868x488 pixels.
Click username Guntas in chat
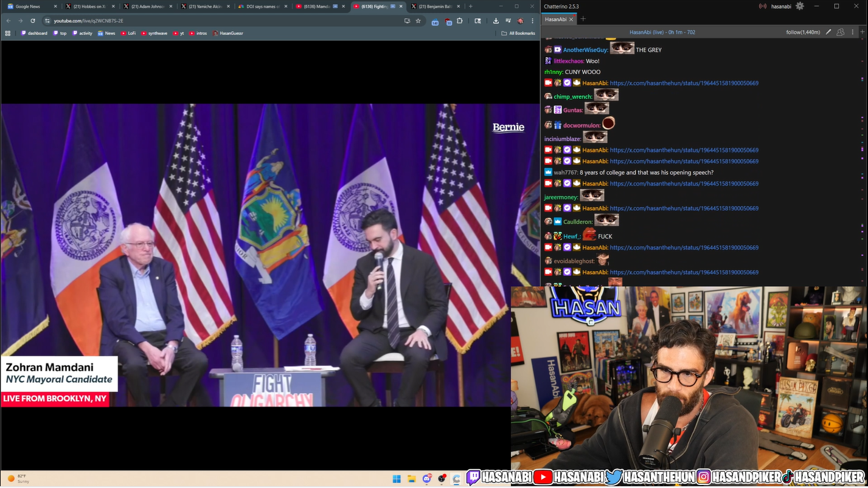573,110
